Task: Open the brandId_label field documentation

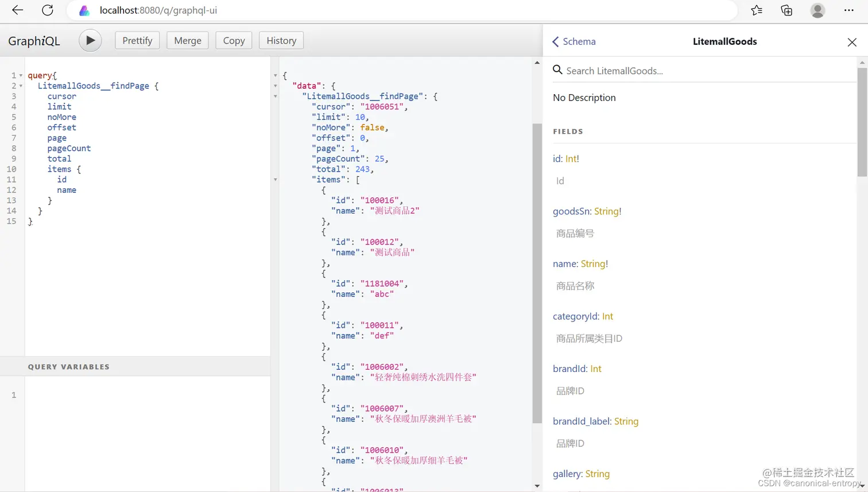Action: [582, 421]
